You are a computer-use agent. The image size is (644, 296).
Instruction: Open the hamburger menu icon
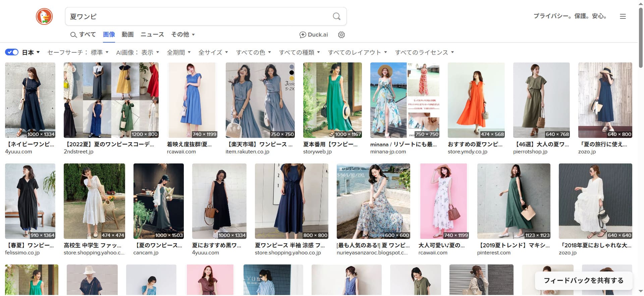point(623,16)
